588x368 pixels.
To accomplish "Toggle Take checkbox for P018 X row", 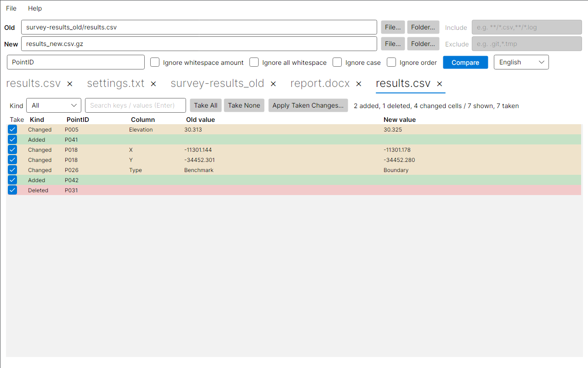I will [x=12, y=150].
